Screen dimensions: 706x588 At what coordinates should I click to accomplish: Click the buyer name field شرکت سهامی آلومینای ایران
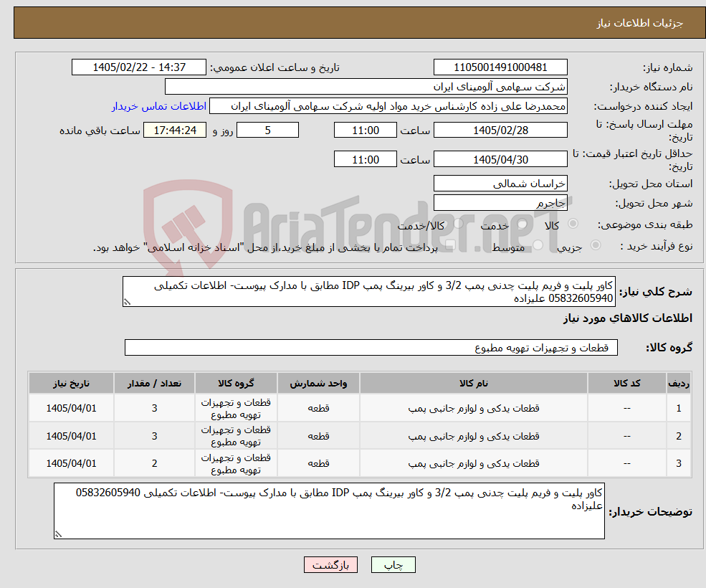(x=366, y=87)
